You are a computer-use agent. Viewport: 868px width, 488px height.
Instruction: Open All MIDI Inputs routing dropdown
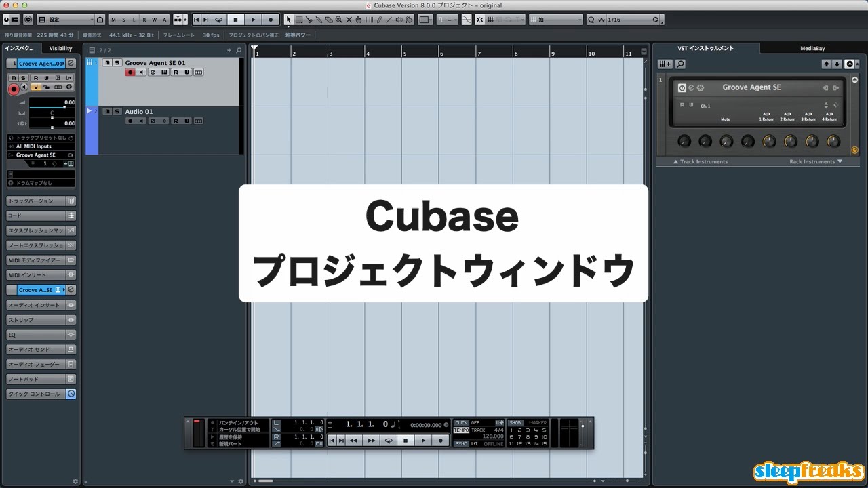coord(41,146)
